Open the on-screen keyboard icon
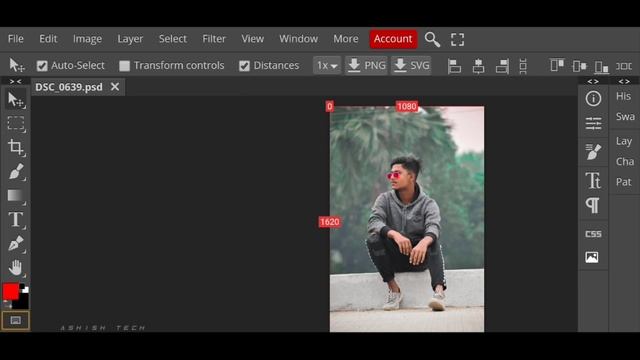Screen dimensions: 640x360 (16, 320)
